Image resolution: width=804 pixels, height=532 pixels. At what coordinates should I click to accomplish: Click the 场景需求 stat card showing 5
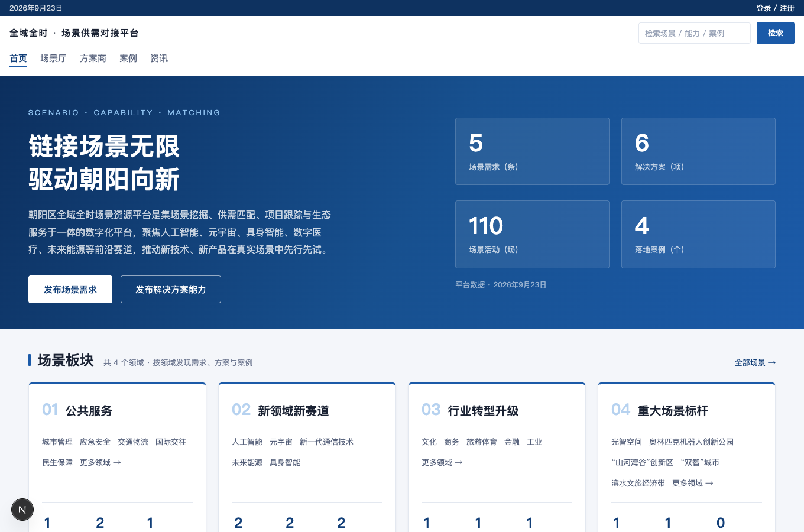[x=532, y=151]
